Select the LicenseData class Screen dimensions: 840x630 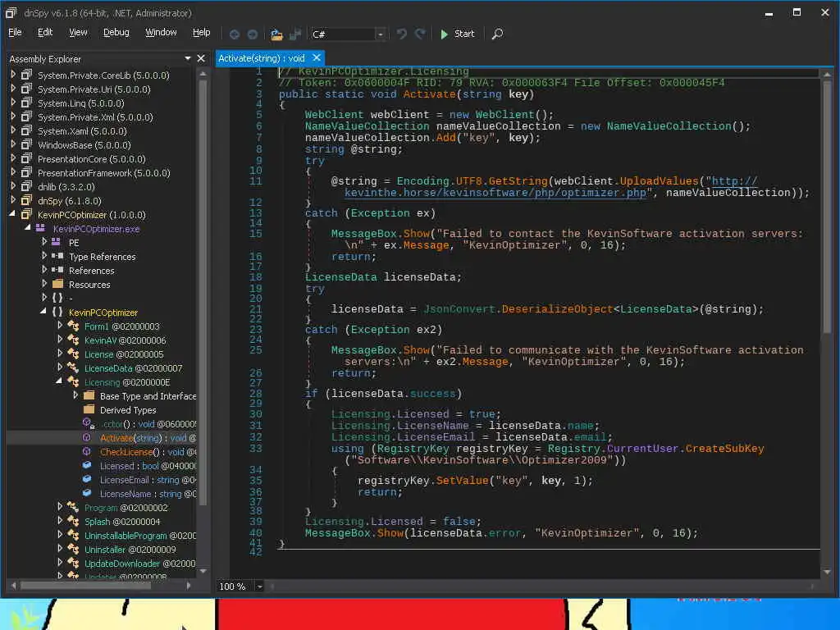pos(134,368)
